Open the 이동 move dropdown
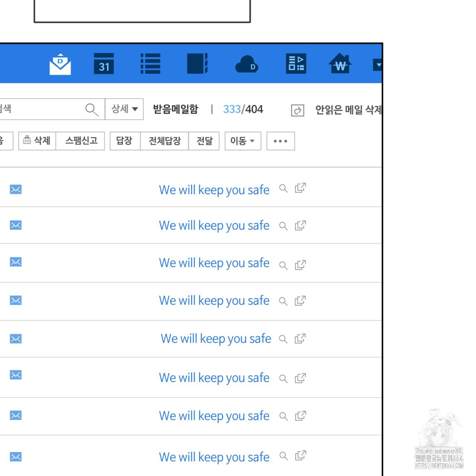Viewport: 476px width, 476px height. coord(242,141)
